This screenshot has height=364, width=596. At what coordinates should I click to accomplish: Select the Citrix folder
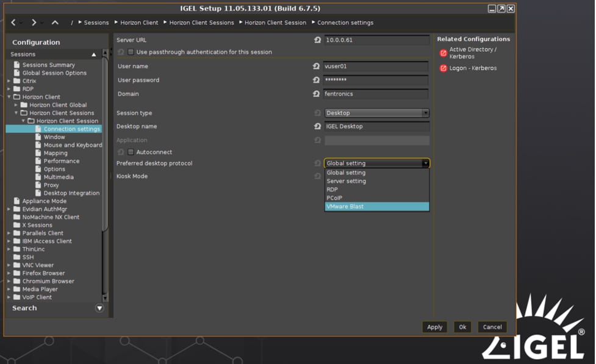(x=29, y=81)
